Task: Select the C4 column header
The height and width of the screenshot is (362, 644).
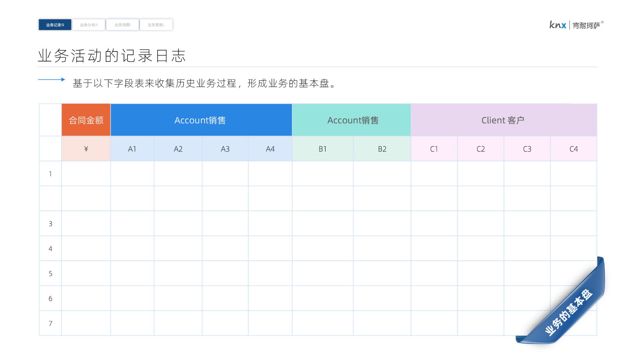Action: coord(573,149)
